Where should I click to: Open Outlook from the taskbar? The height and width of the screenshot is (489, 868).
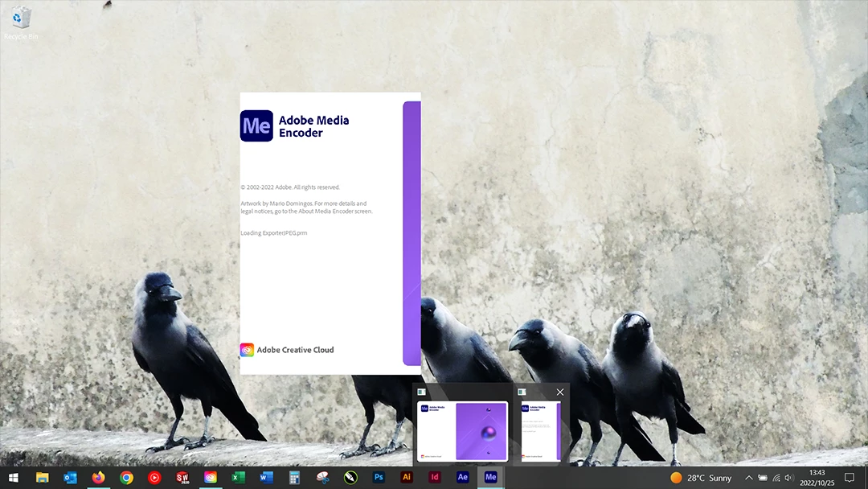(x=70, y=478)
